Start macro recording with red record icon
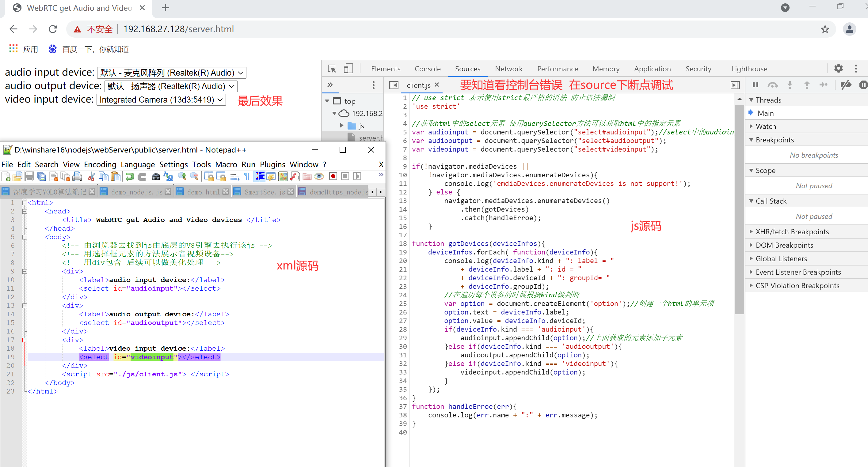Image resolution: width=868 pixels, height=467 pixels. click(333, 176)
